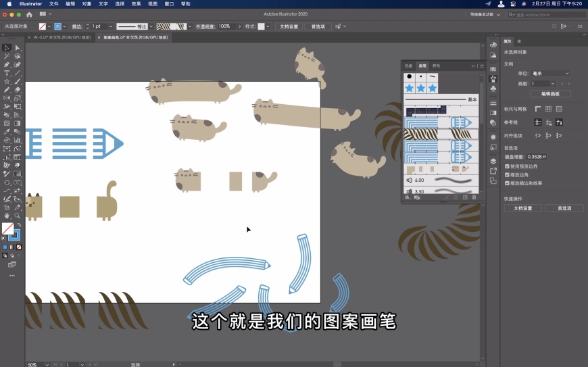Click 文档设置 button in control bar
Viewport: 588px width, 367px height.
[x=289, y=26]
